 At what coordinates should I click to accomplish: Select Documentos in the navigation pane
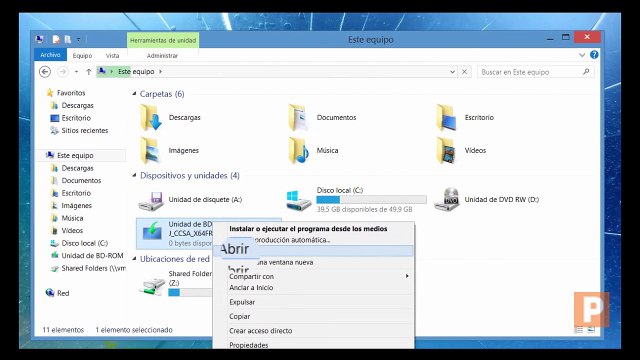point(81,180)
